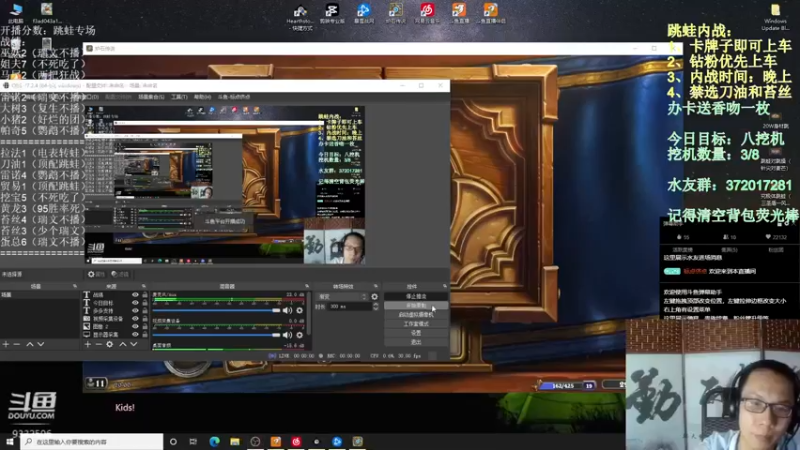Open 网易云音乐 desktop icon
Viewport: 800px width, 450px height.
click(427, 14)
